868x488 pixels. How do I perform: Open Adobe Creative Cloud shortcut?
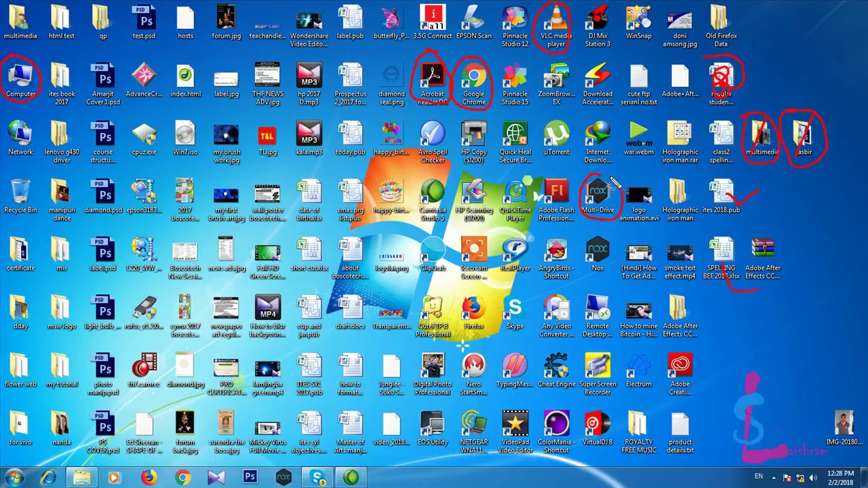tap(680, 375)
